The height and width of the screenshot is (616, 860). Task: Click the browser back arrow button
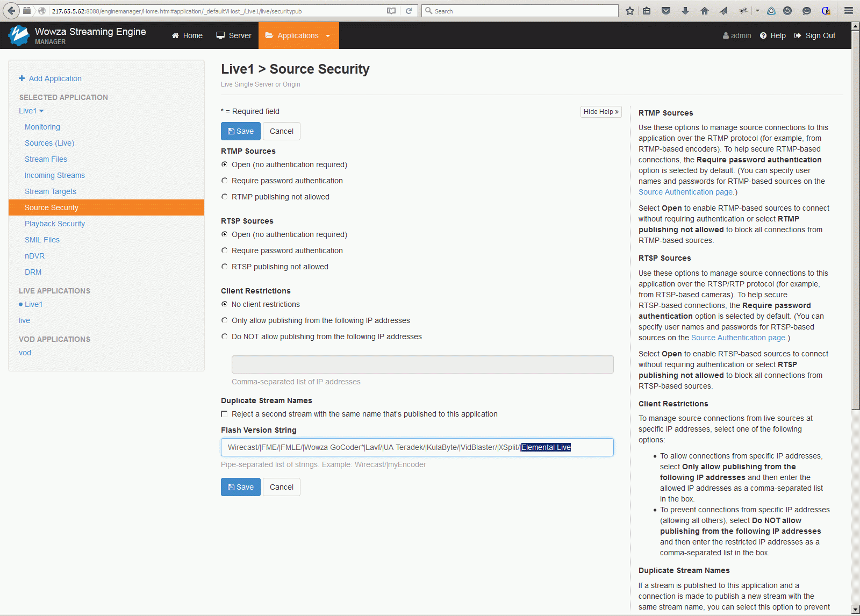tap(11, 11)
